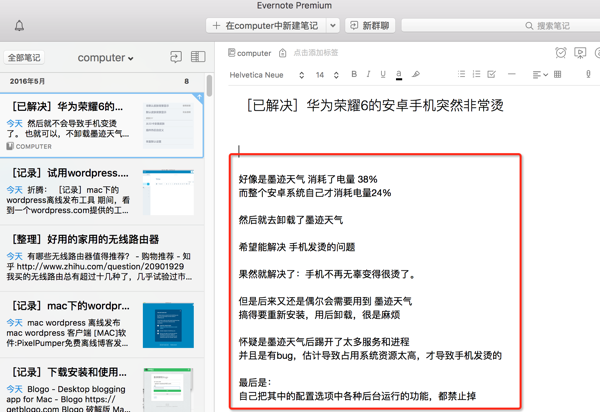Click line 好像是墨迹天气 消耗了电量 38%
Screen dimensions: 600x412
(x=308, y=179)
